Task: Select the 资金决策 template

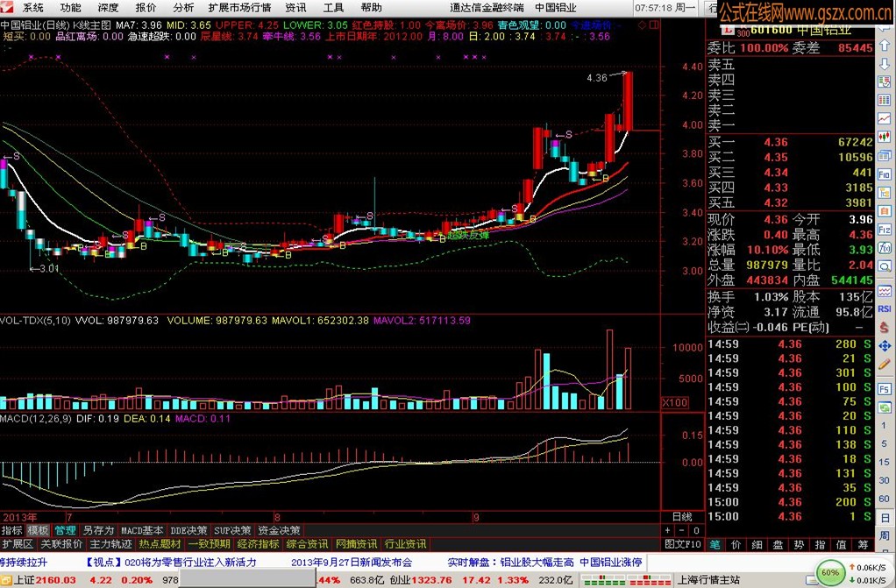Action: tap(279, 530)
